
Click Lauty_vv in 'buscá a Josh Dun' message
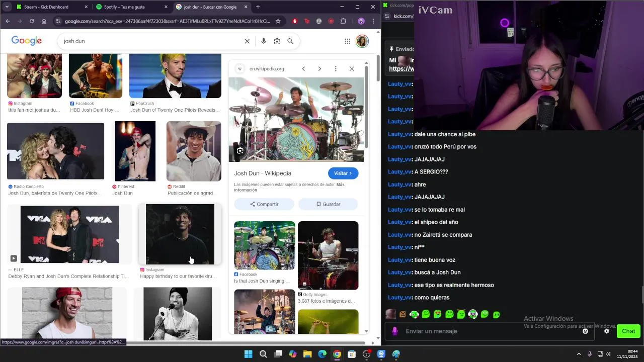pos(400,273)
